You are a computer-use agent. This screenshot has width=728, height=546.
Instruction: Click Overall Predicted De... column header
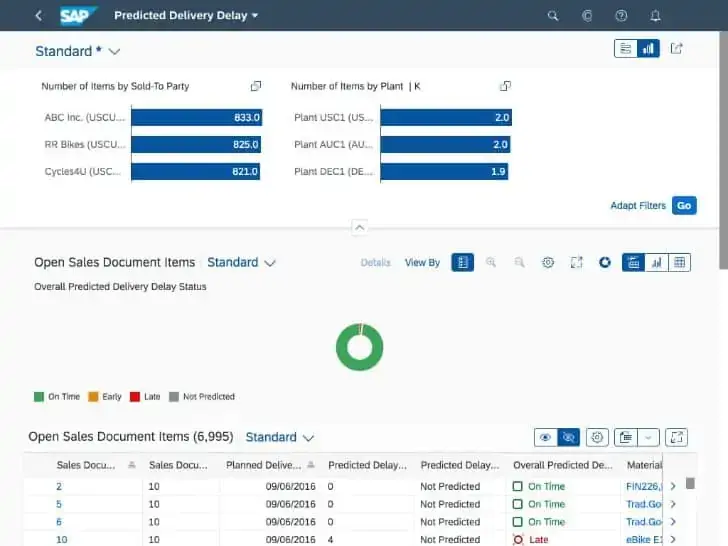(x=562, y=465)
